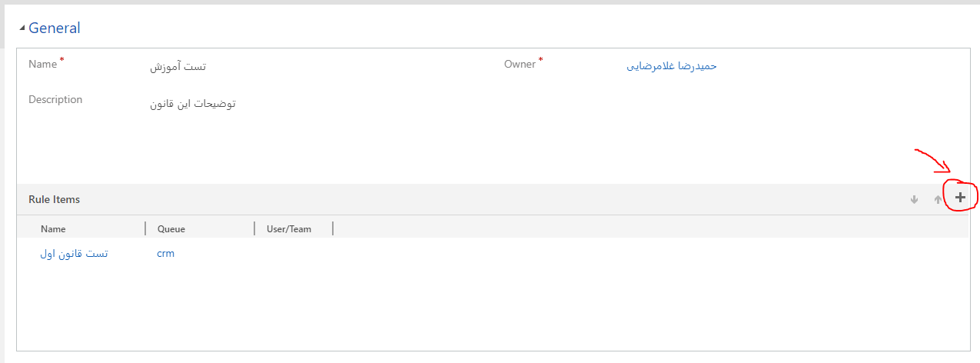Sort rule items by Queue column
The height and width of the screenshot is (363, 980).
pyautogui.click(x=171, y=228)
